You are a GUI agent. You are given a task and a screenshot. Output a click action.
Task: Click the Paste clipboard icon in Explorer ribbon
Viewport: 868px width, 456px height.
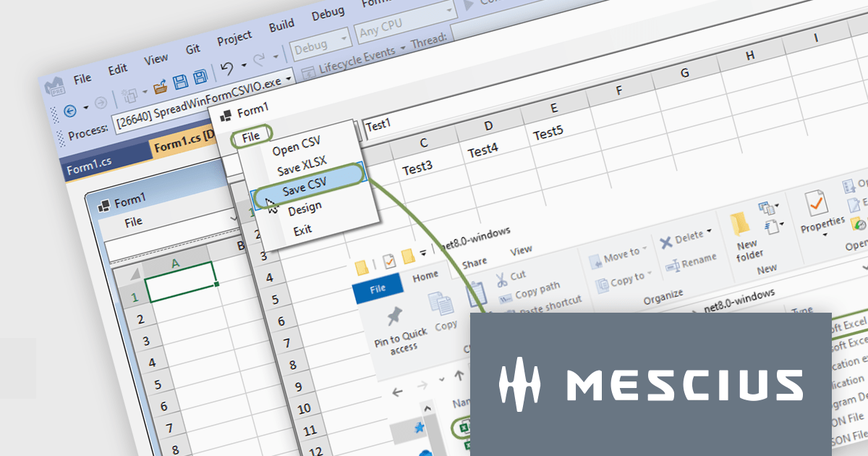click(475, 295)
